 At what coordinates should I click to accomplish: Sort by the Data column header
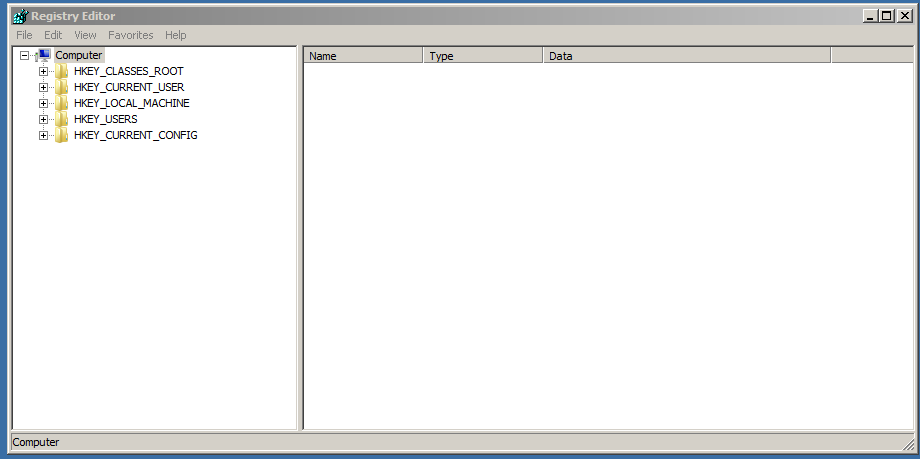687,56
